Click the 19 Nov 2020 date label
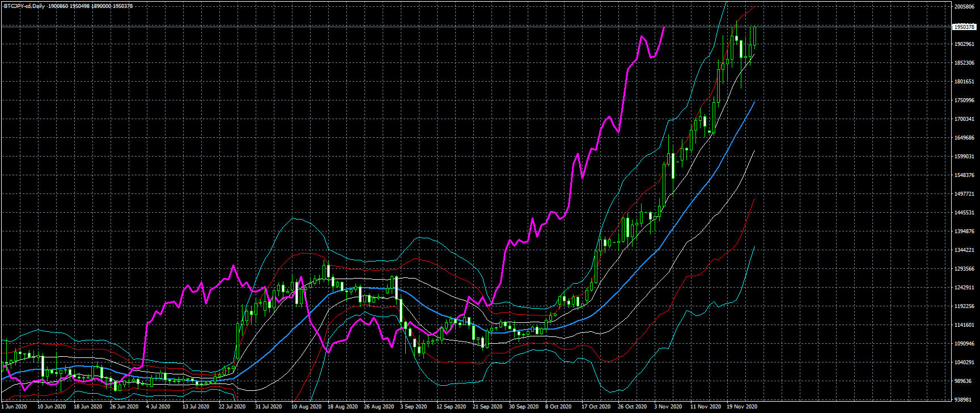The width and height of the screenshot is (980, 413). [742, 407]
